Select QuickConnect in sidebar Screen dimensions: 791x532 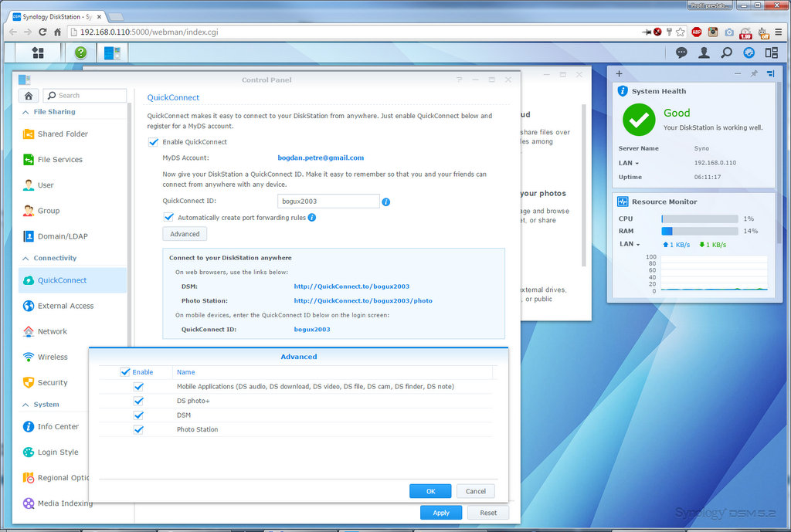(72, 280)
